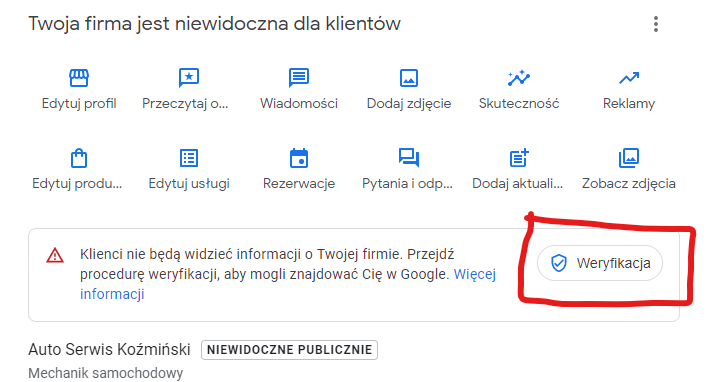Click the Mechanik samochodowy category text
Viewport: 719px width, 382px height.
pos(105,373)
